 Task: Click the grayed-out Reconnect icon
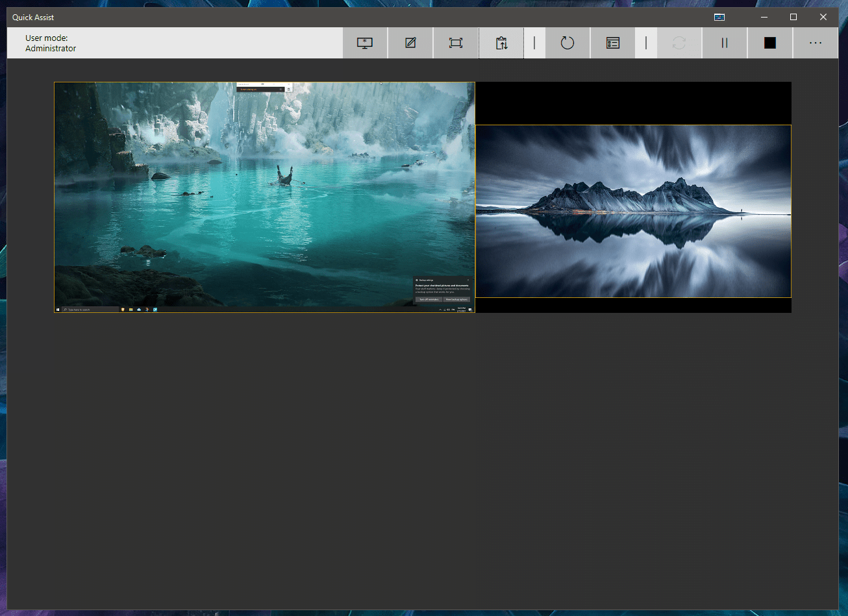click(679, 43)
